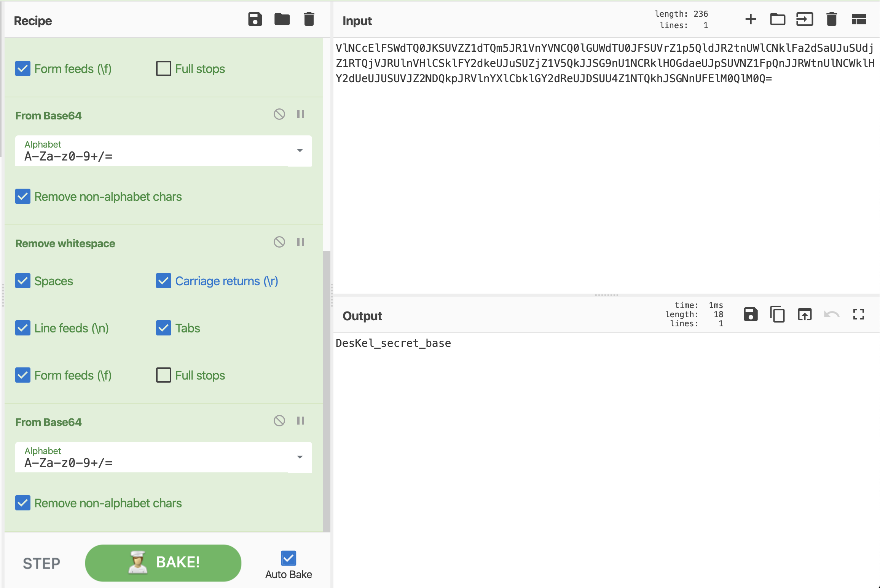Pause at the last From Base64 operation
This screenshot has height=588, width=880.
(x=301, y=421)
